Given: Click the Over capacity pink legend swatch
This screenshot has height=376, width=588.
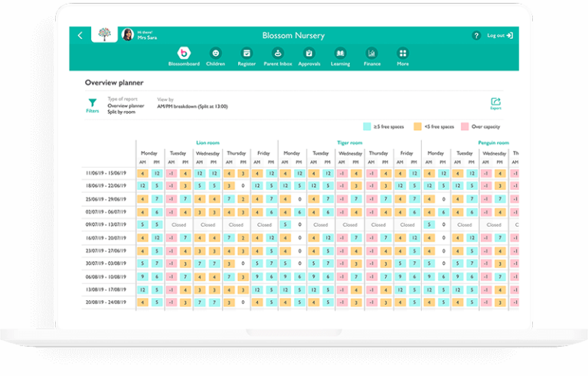Looking at the screenshot, I should (465, 126).
